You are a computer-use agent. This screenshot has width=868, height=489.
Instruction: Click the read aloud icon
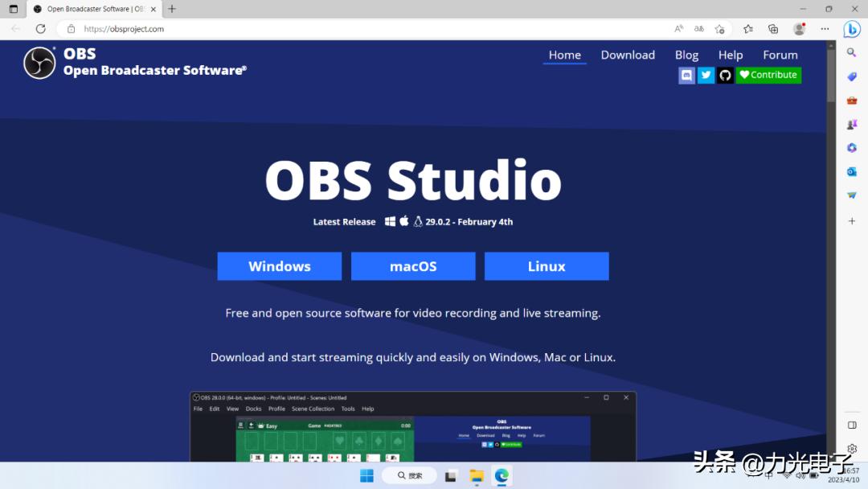[678, 29]
